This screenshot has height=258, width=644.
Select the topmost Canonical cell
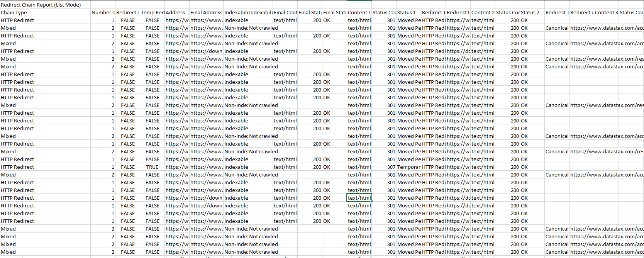[x=557, y=28]
